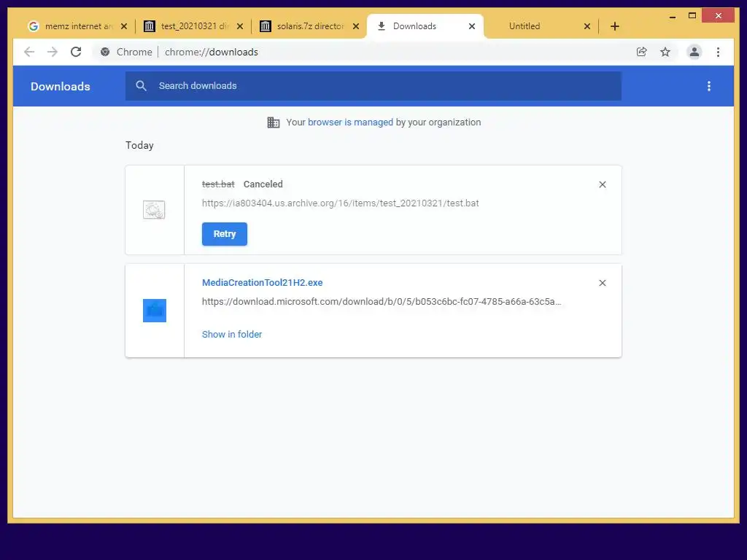Go back with the browser back arrow
747x560 pixels.
[x=29, y=52]
